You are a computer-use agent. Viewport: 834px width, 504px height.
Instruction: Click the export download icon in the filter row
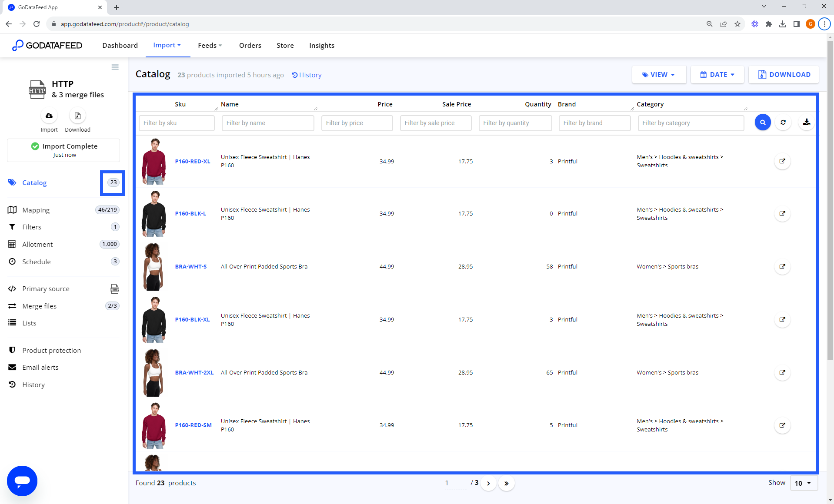(807, 123)
